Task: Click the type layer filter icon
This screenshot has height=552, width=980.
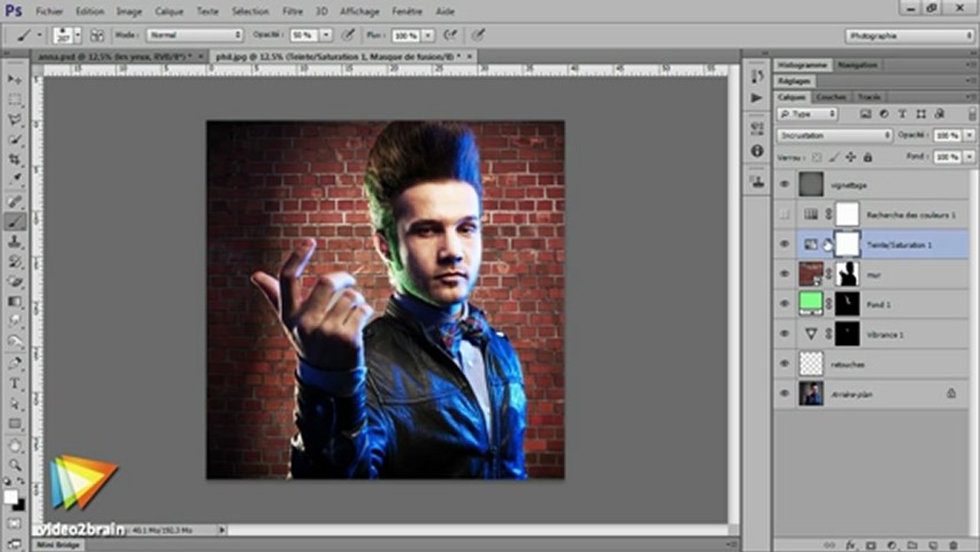Action: 902,113
